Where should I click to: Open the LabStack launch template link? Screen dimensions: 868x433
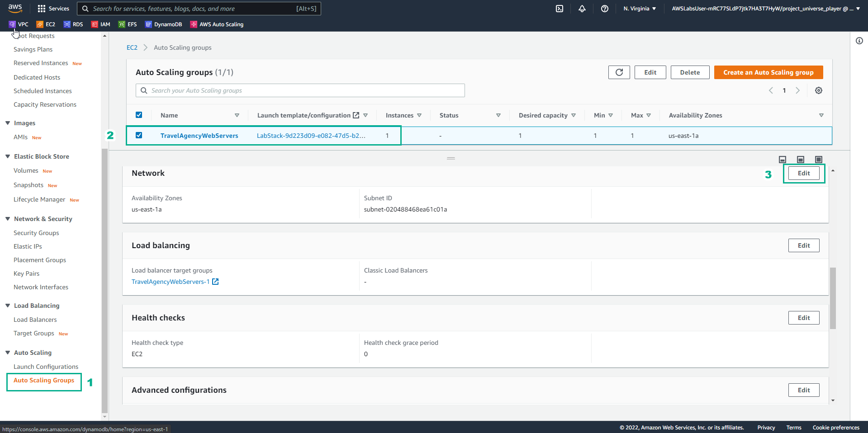[x=311, y=136]
